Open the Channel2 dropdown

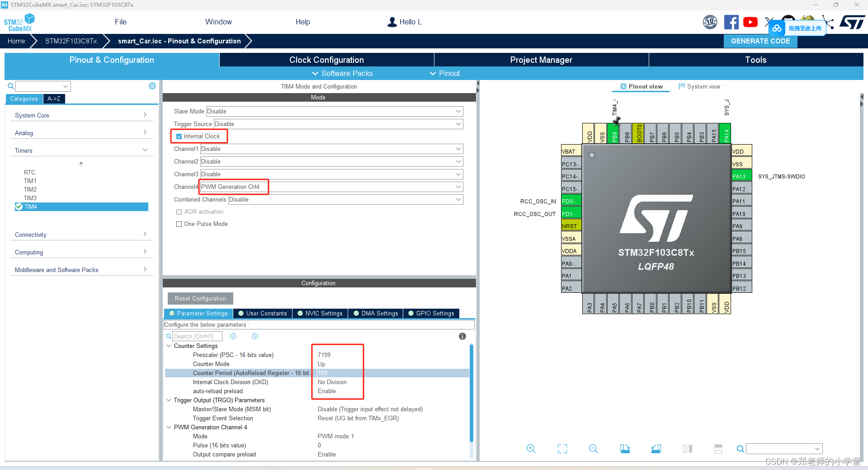pyautogui.click(x=332, y=161)
